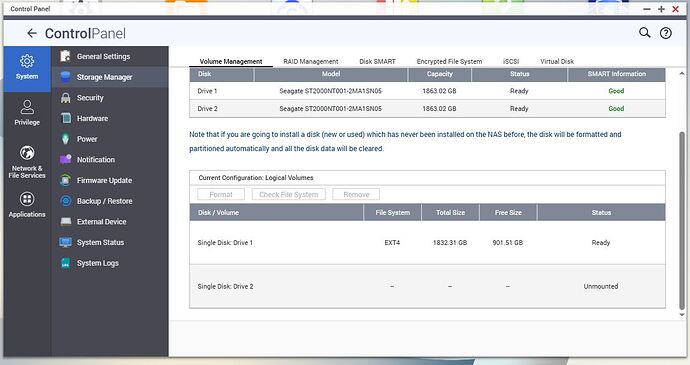Image resolution: width=690 pixels, height=365 pixels.
Task: Select the Single Disk: Drive 1 volume row
Action: [x=427, y=243]
